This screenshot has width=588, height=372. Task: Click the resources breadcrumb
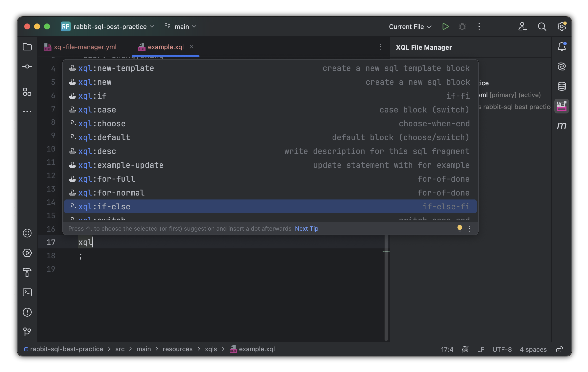[x=177, y=349]
